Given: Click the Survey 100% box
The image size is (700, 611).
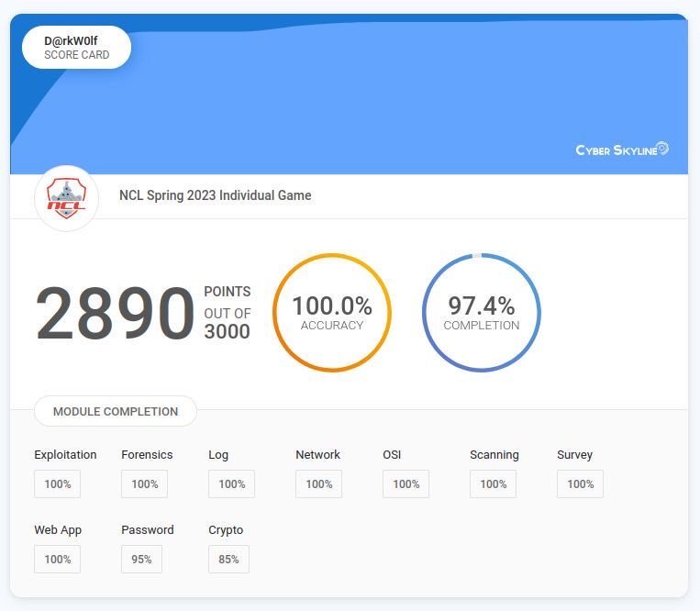Looking at the screenshot, I should [580, 483].
